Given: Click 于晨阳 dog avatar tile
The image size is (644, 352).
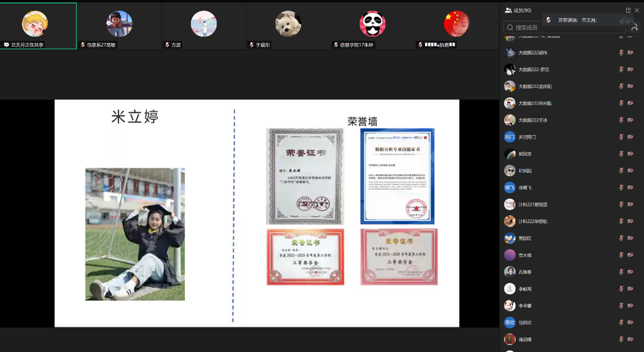Looking at the screenshot, I should click(x=288, y=24).
